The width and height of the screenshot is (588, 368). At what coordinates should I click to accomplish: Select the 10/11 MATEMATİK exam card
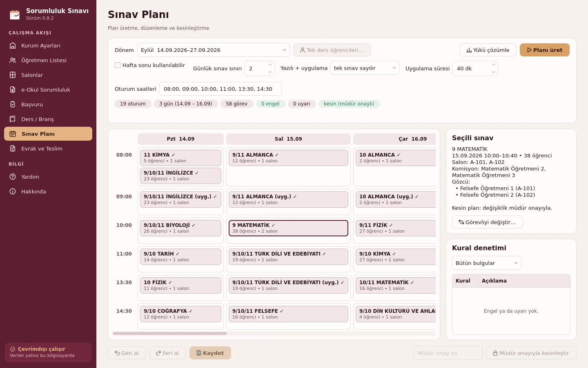coord(396,285)
